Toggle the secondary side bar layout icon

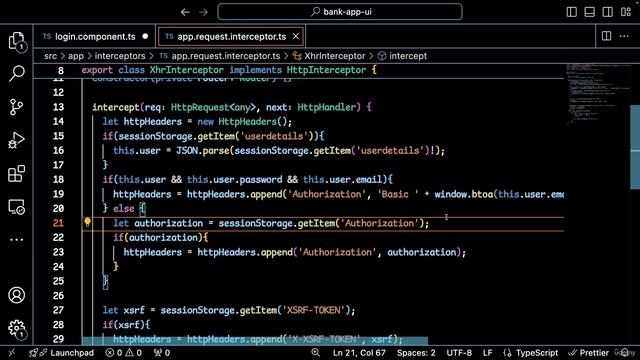point(607,12)
